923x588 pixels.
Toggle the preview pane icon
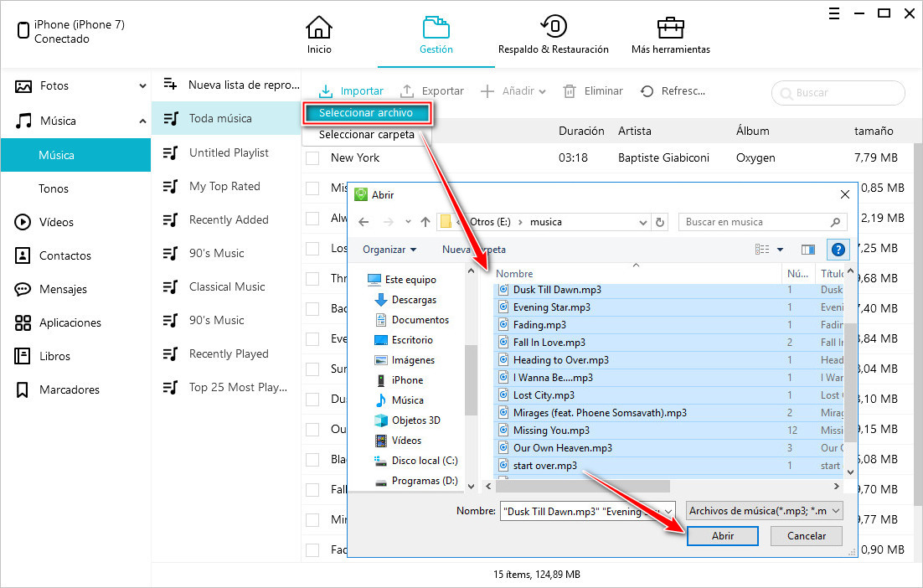click(807, 250)
